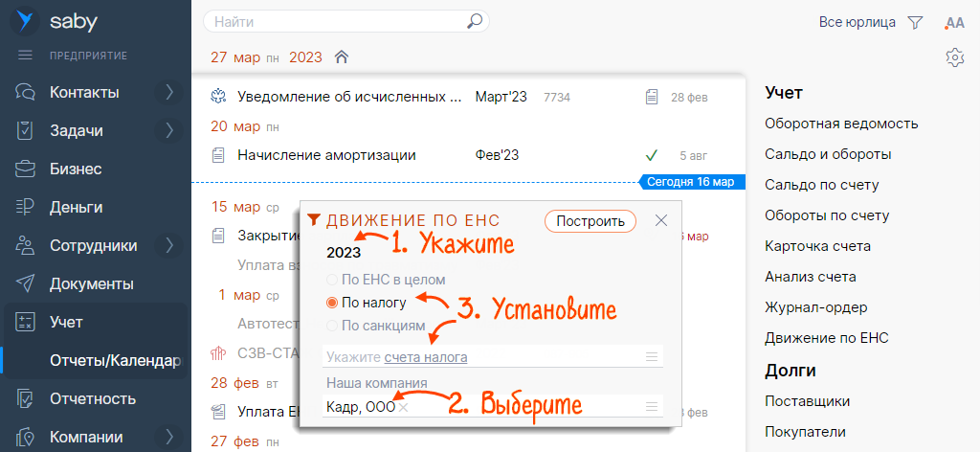Open the settings gear icon

(954, 57)
